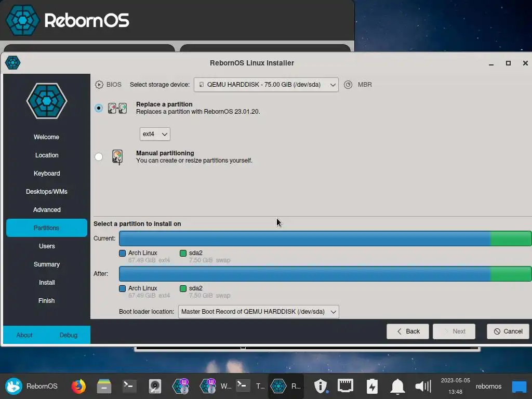532x399 pixels.
Task: Go to the Finish step
Action: [x=46, y=301]
